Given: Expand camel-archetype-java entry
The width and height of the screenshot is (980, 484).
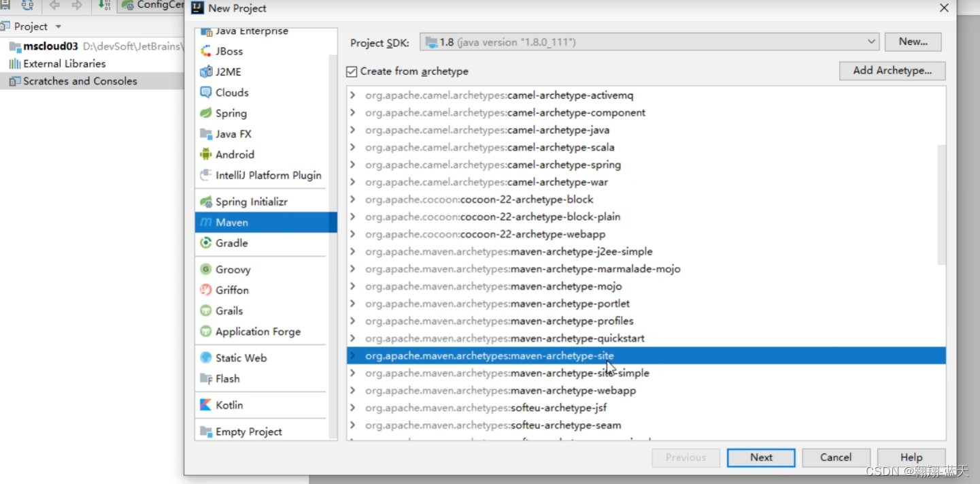Looking at the screenshot, I should (x=352, y=130).
